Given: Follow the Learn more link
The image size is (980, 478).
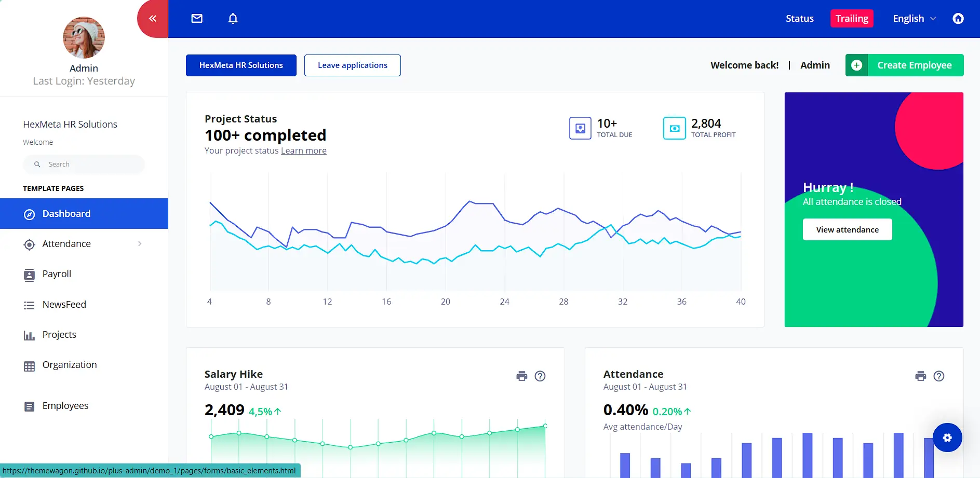Looking at the screenshot, I should click(x=303, y=151).
